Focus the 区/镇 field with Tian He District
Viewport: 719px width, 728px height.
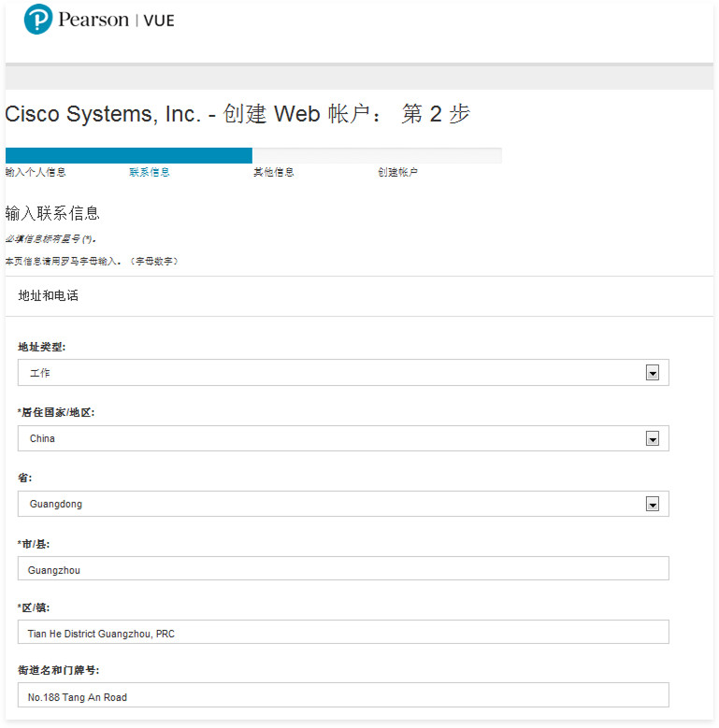(343, 632)
